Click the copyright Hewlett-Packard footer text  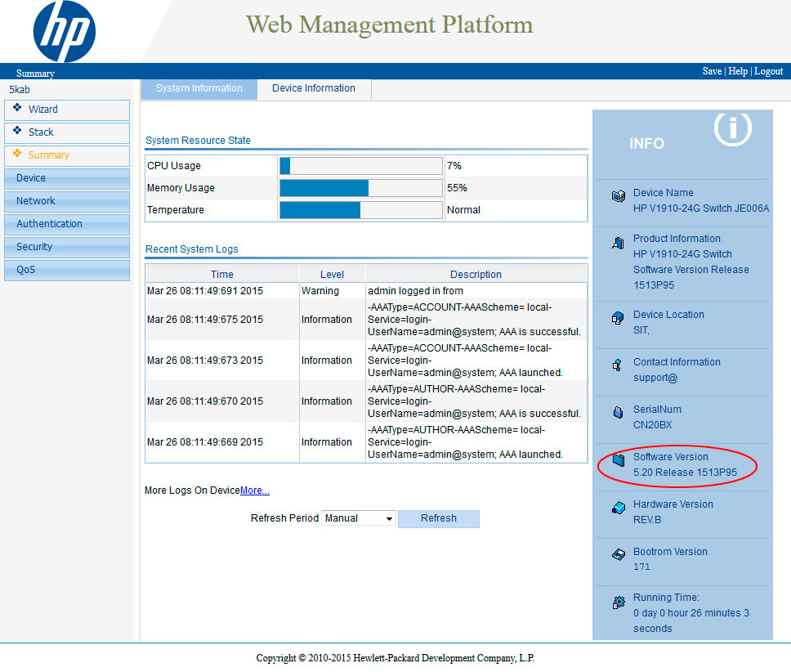pos(395,658)
